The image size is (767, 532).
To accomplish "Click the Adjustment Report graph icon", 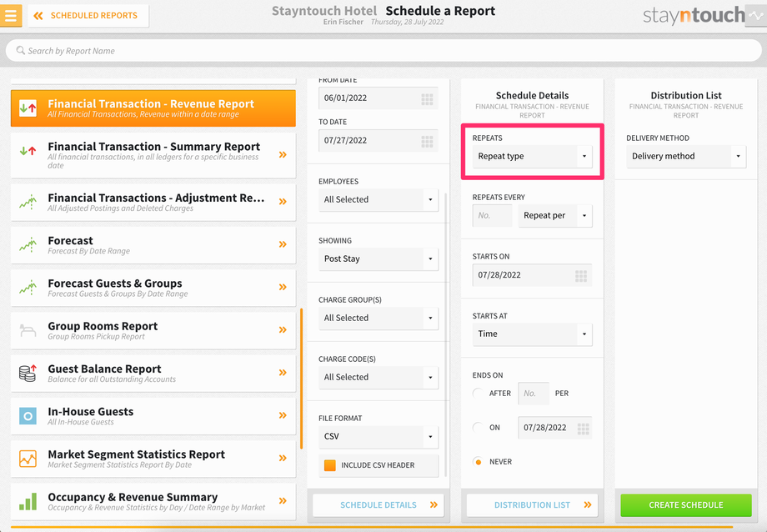I will coord(28,202).
